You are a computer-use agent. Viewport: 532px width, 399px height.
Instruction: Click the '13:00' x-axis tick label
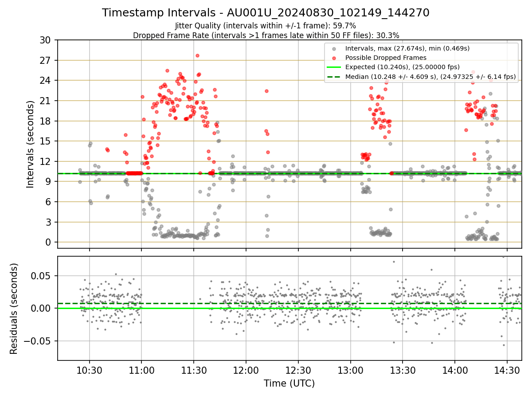[x=350, y=370]
